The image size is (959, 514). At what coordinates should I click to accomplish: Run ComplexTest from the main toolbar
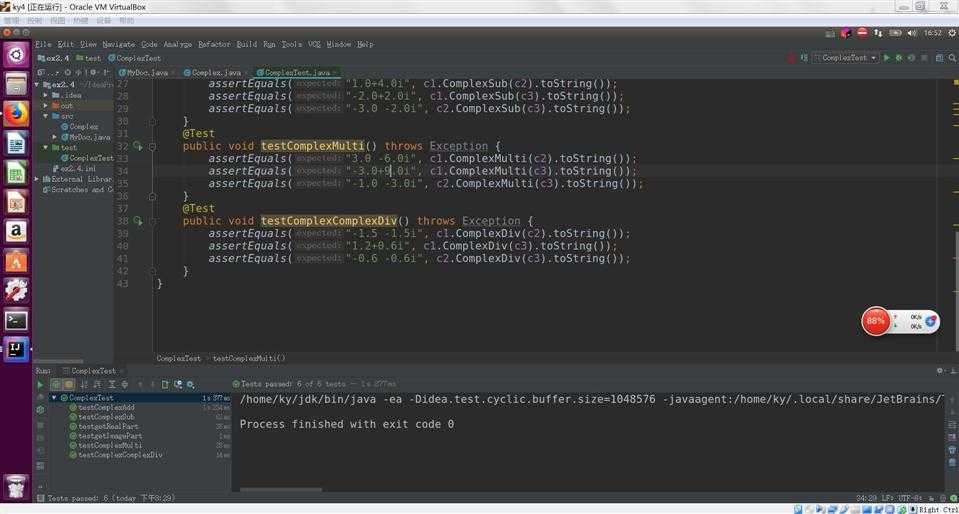click(x=886, y=58)
